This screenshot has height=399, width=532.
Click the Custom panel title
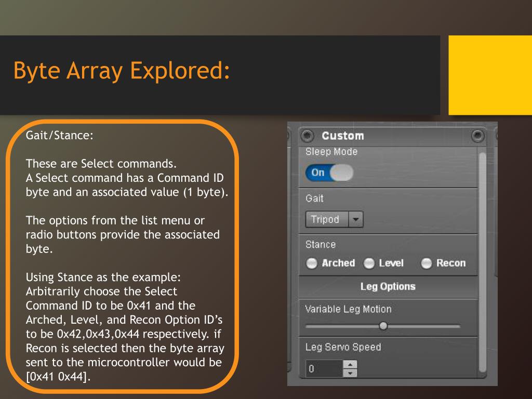pyautogui.click(x=343, y=136)
